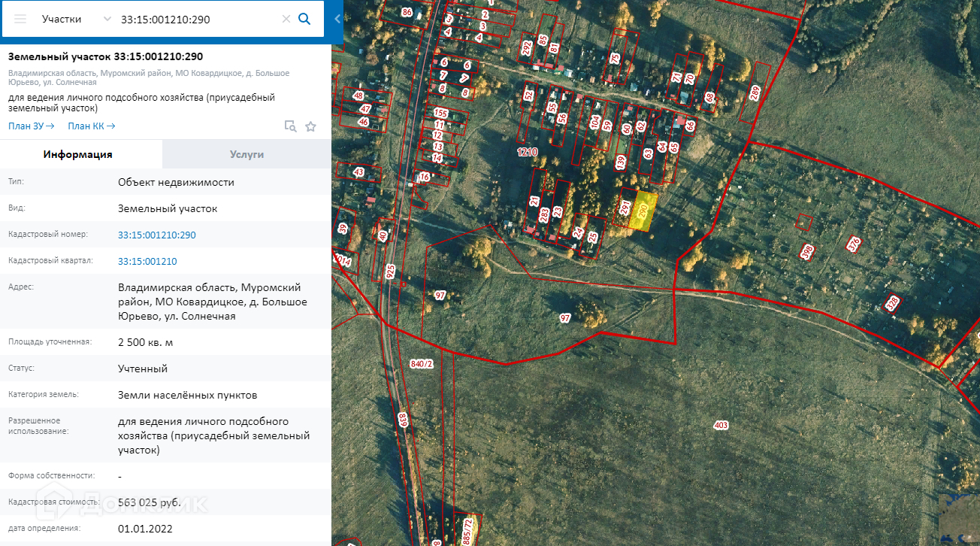Click parcel label 40 on the map
The width and height of the screenshot is (980, 546).
point(383,236)
